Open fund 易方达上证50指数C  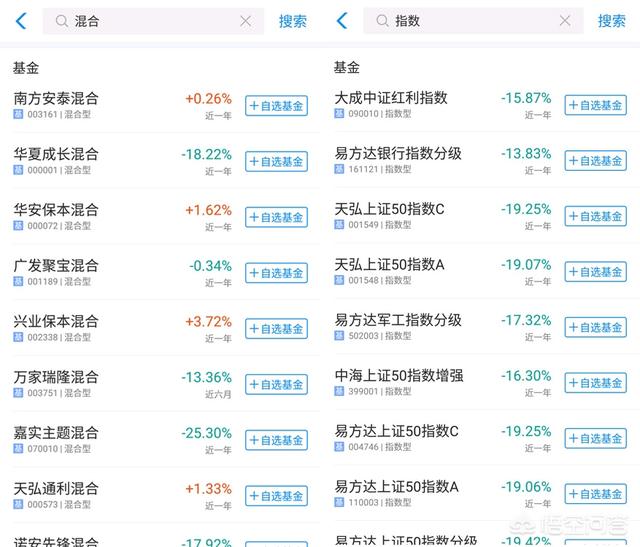(x=396, y=431)
